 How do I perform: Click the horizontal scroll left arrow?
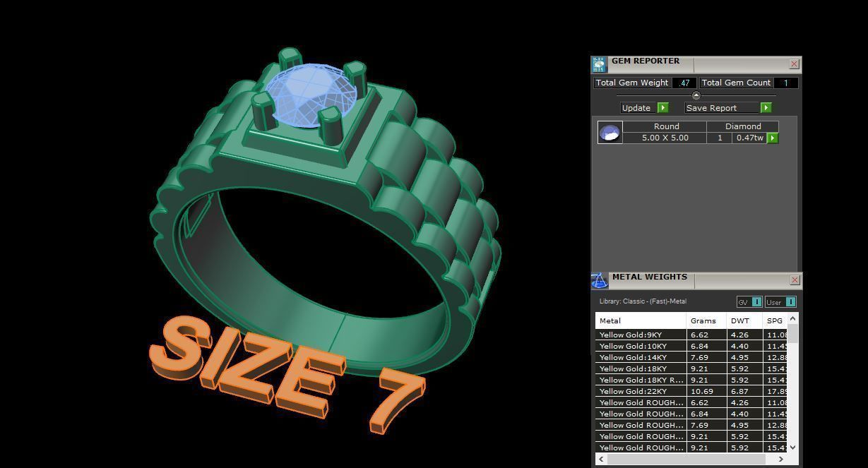click(601, 459)
